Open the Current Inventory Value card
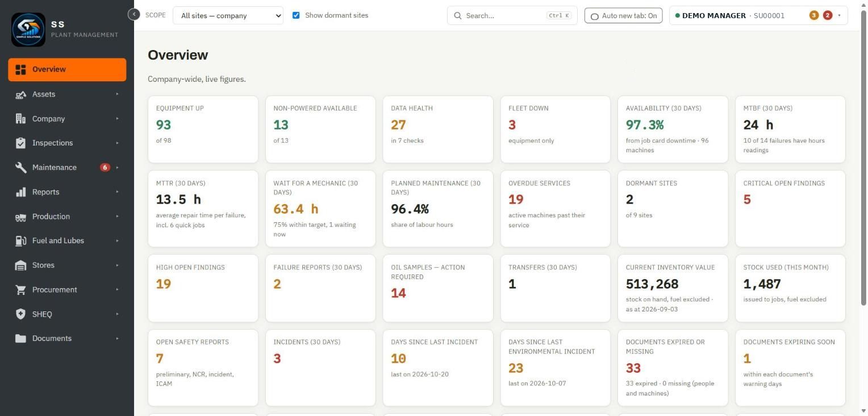The image size is (868, 416). point(673,288)
